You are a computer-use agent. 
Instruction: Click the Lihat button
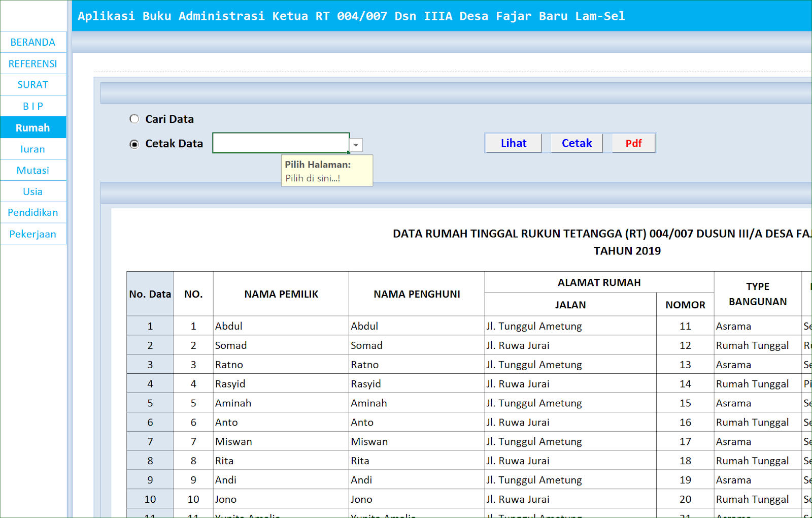(x=513, y=143)
